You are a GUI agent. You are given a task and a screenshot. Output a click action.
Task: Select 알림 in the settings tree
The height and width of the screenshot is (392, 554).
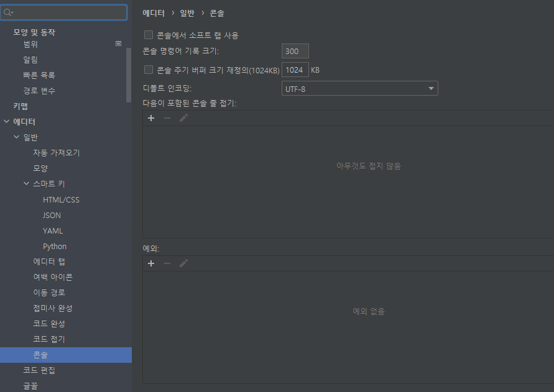tap(30, 60)
